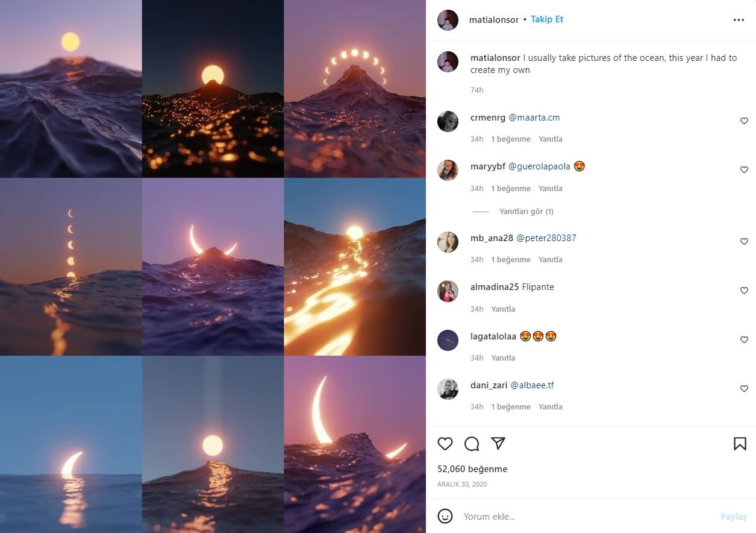Share the post with the paper plane icon
This screenshot has width=756, height=533.
click(498, 444)
